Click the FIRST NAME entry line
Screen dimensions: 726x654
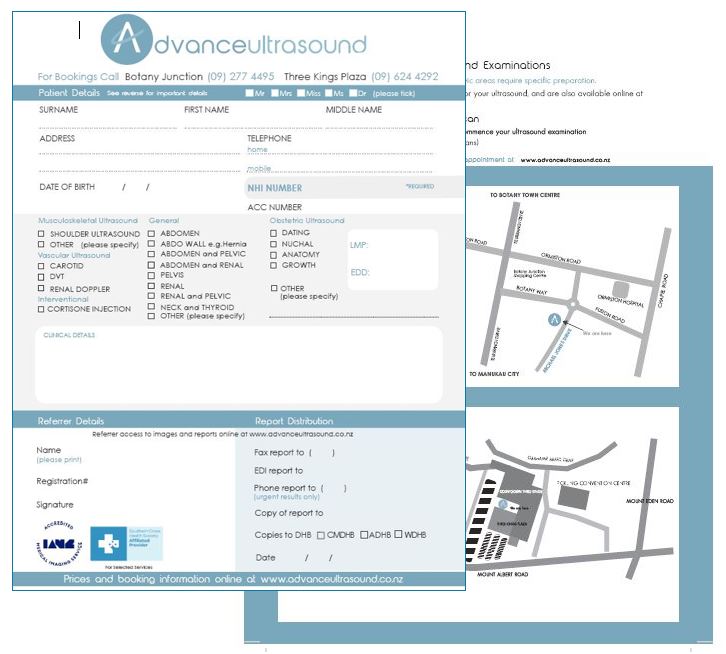coord(252,126)
